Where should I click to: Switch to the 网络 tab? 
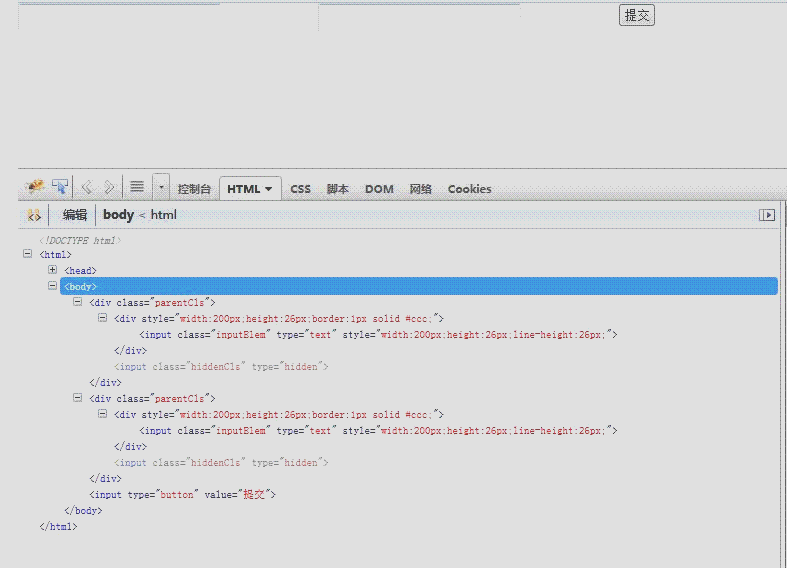421,189
